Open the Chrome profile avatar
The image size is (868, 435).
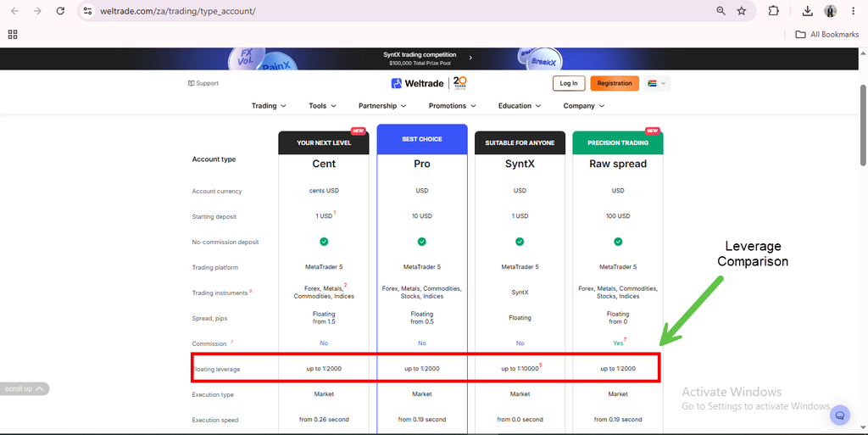831,11
